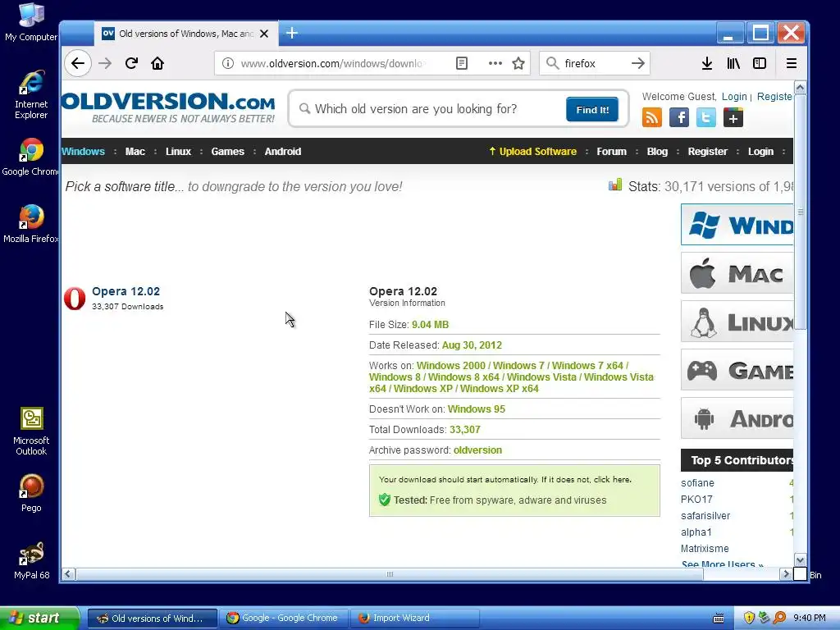Open the Windows nav menu item

click(x=83, y=152)
